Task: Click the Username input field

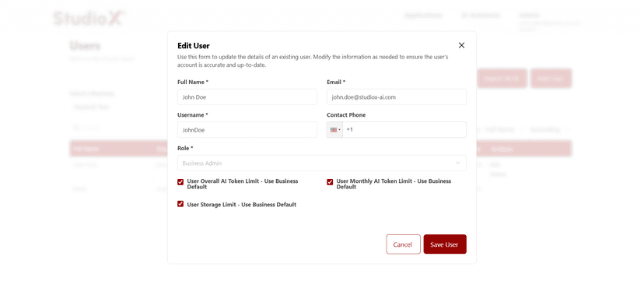Action: click(x=247, y=130)
